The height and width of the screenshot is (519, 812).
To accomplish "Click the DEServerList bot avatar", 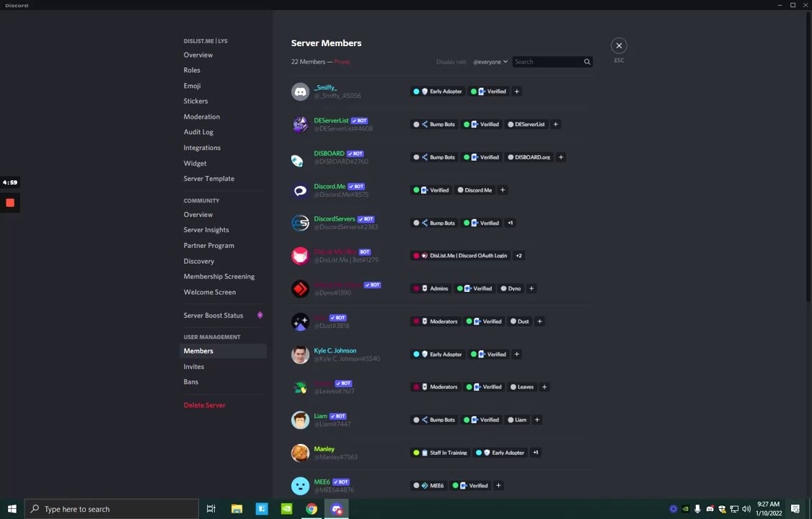I will click(x=301, y=124).
